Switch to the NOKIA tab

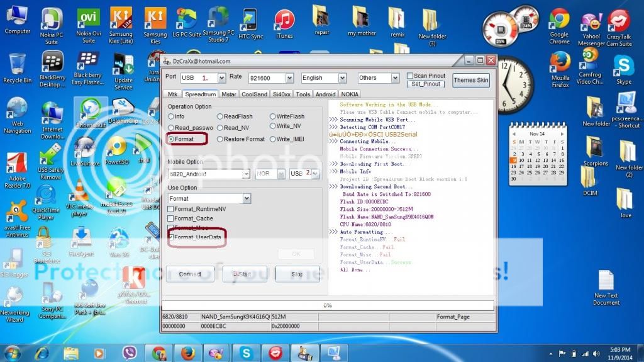tap(351, 94)
